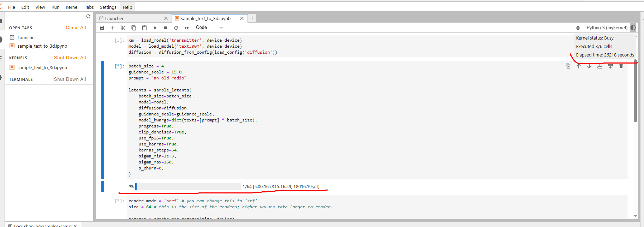The width and height of the screenshot is (644, 227).
Task: Open the Edit menu
Action: click(25, 7)
